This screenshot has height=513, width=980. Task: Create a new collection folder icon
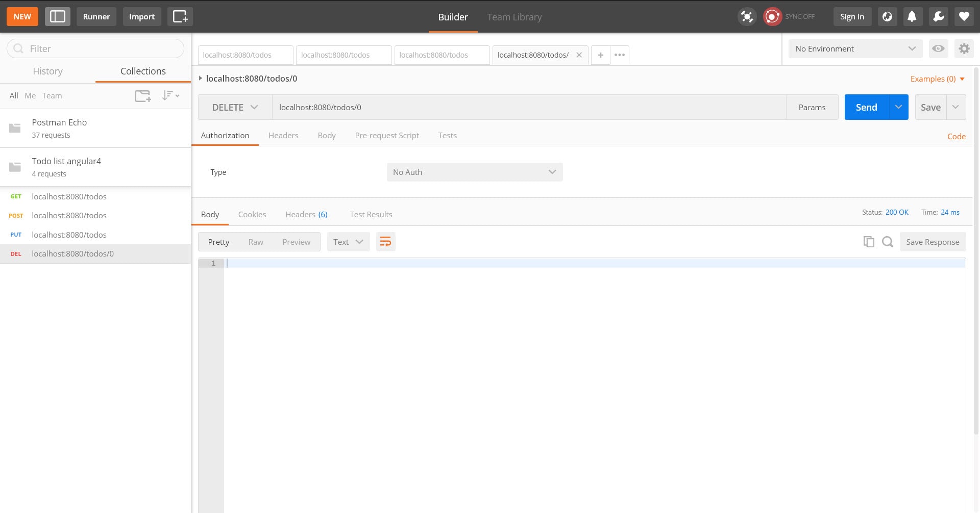(142, 95)
